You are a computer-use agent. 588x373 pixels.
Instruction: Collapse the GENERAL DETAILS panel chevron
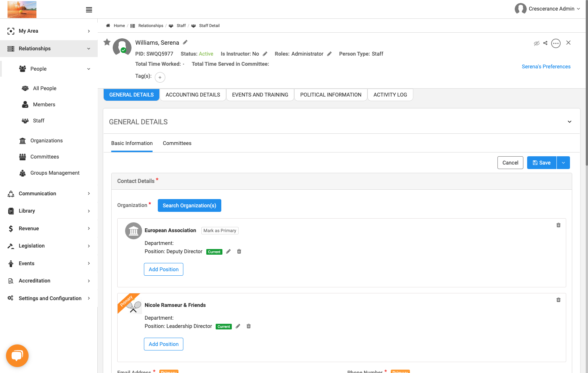(570, 122)
